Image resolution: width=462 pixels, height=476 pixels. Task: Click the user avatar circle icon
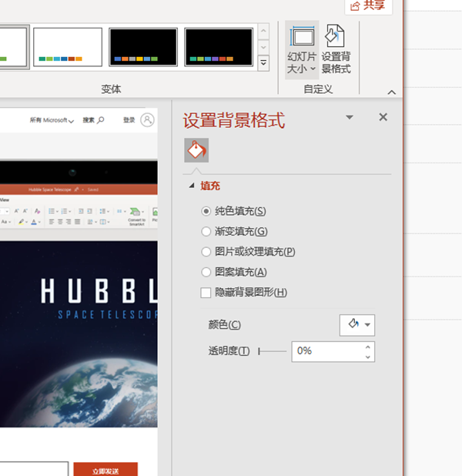coord(147,120)
